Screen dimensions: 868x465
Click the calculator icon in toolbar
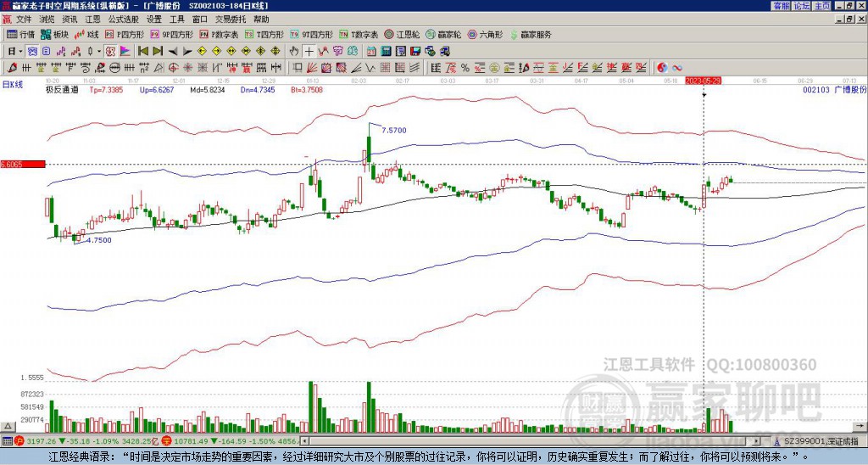pos(386,51)
